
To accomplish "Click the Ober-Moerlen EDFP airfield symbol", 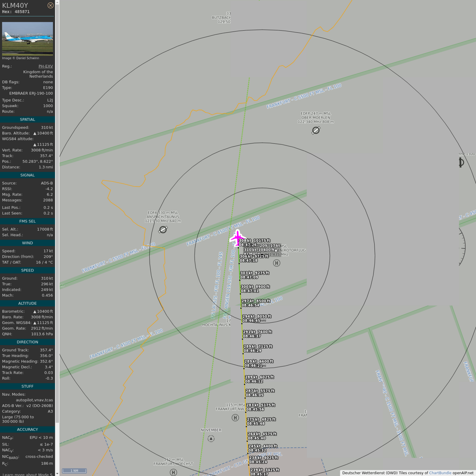I will pyautogui.click(x=316, y=131).
